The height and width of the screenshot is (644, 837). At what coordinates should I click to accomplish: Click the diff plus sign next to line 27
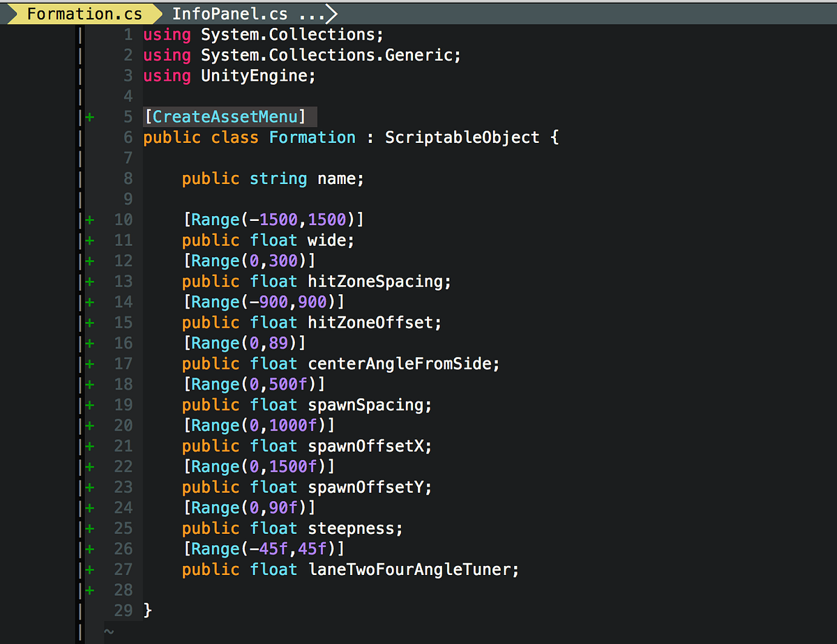tap(89, 569)
